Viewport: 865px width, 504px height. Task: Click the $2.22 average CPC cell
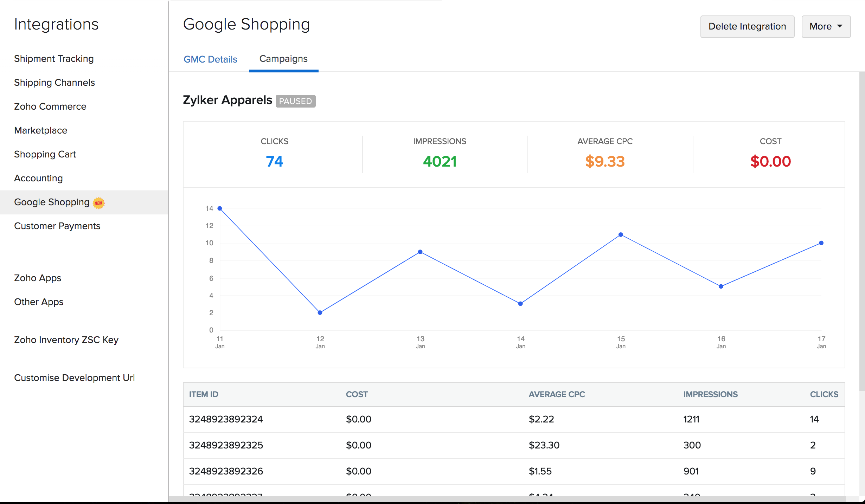[x=541, y=419]
